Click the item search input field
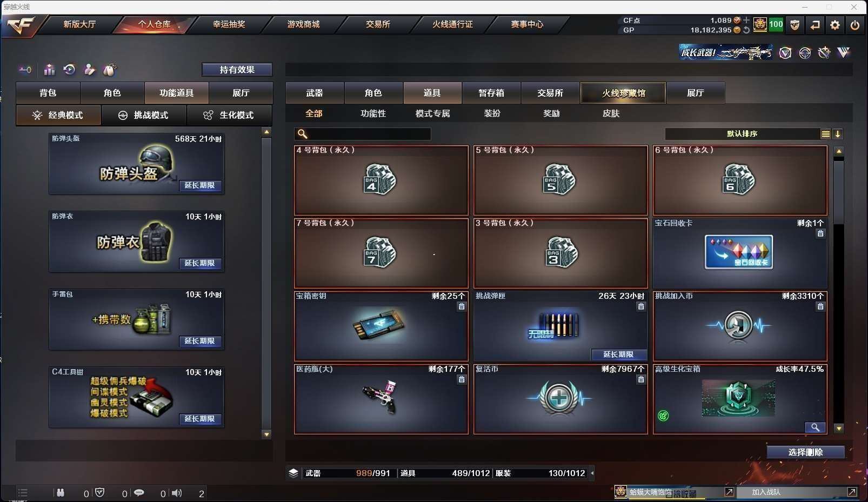868x502 pixels. point(363,134)
